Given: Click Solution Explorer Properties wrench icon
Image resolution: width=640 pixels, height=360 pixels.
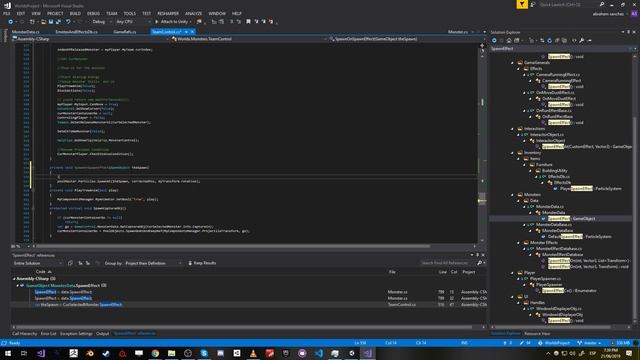Looking at the screenshot, I should point(581,40).
